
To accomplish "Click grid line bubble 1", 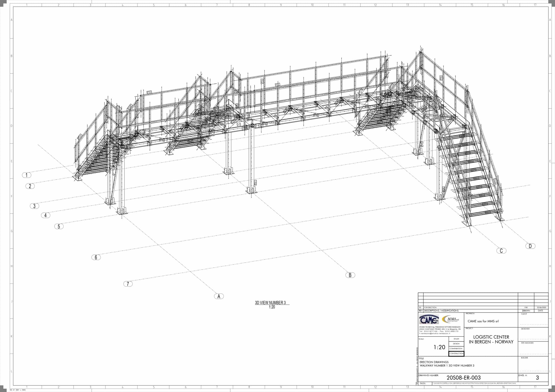I will (27, 175).
